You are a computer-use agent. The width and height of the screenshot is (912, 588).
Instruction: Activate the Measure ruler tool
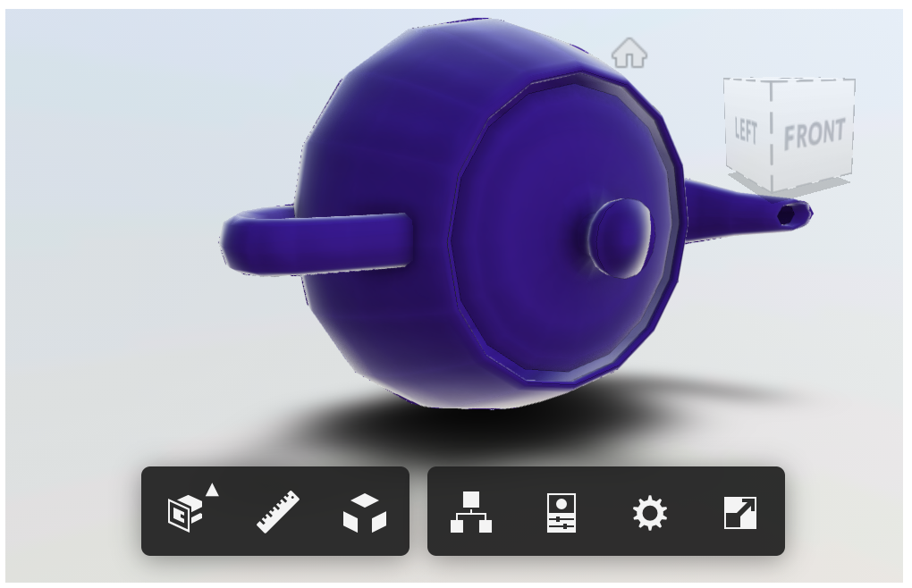(278, 512)
